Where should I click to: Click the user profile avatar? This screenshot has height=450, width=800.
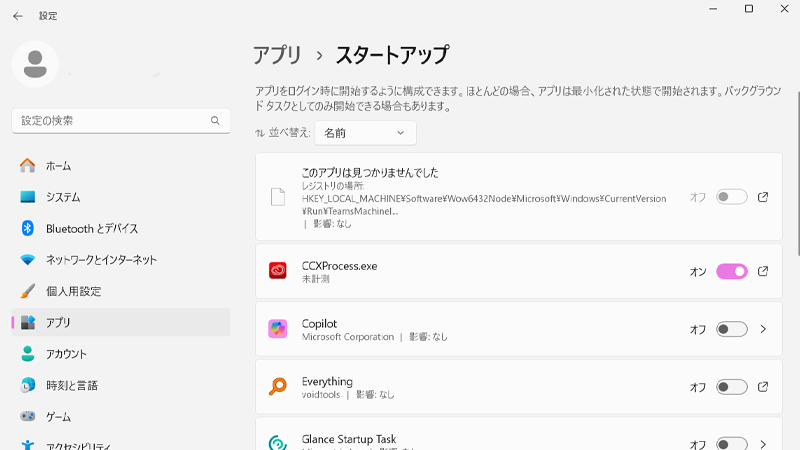point(35,64)
